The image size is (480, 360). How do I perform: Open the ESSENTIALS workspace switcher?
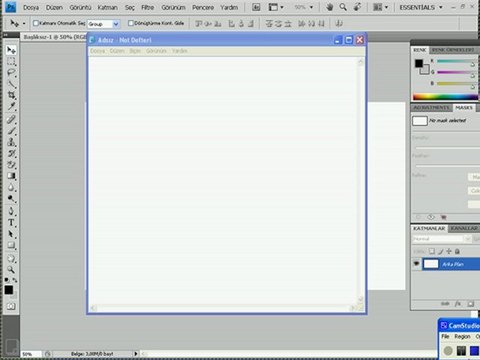tap(421, 7)
